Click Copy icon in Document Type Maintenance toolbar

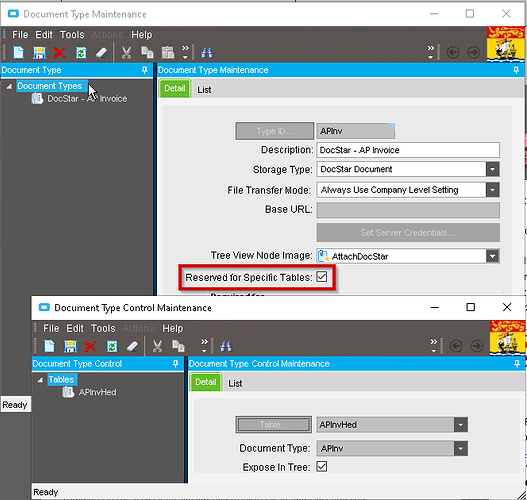(147, 53)
